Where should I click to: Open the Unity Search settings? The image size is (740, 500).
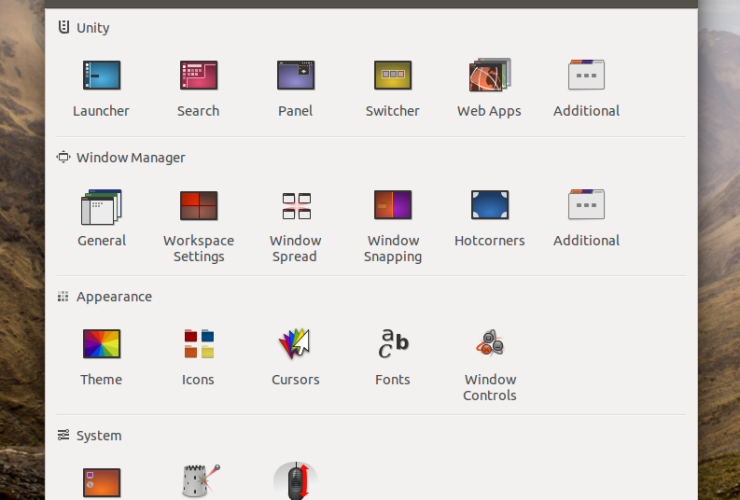(198, 76)
